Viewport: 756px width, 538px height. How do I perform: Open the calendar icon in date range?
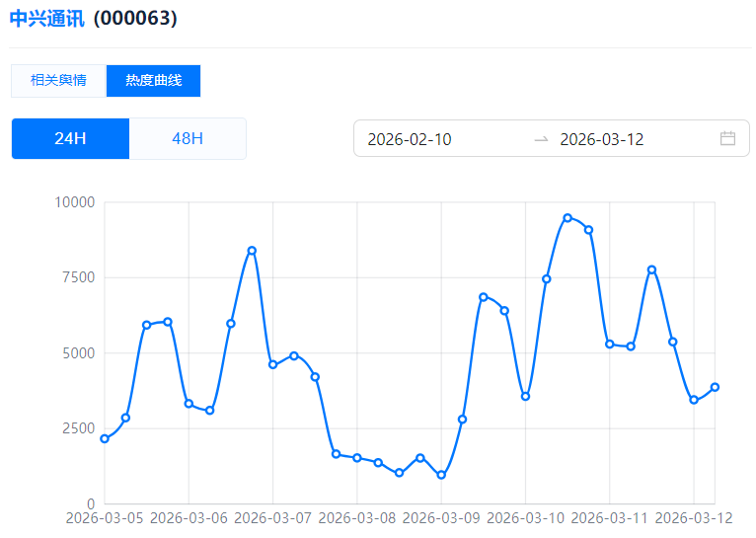[x=727, y=138]
